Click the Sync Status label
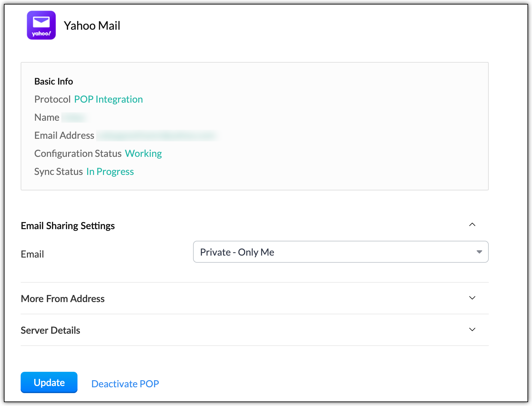The height and width of the screenshot is (406, 532). [x=58, y=172]
